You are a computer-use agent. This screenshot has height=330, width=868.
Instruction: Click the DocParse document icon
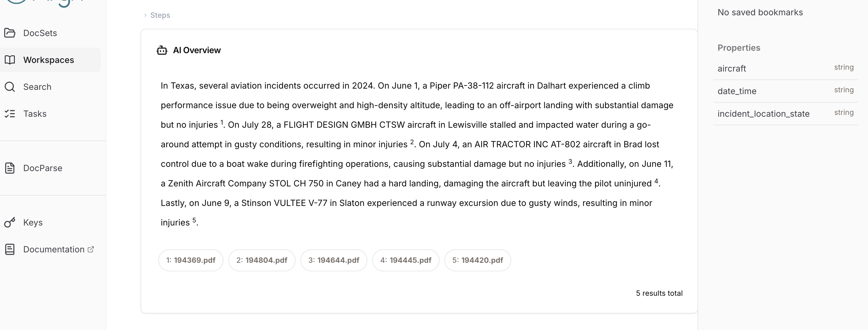10,168
